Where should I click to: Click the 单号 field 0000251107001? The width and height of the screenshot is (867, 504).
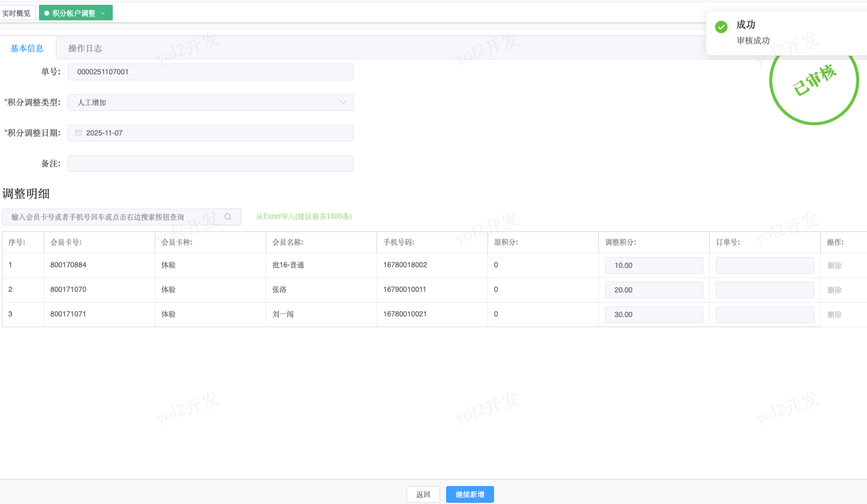(210, 72)
